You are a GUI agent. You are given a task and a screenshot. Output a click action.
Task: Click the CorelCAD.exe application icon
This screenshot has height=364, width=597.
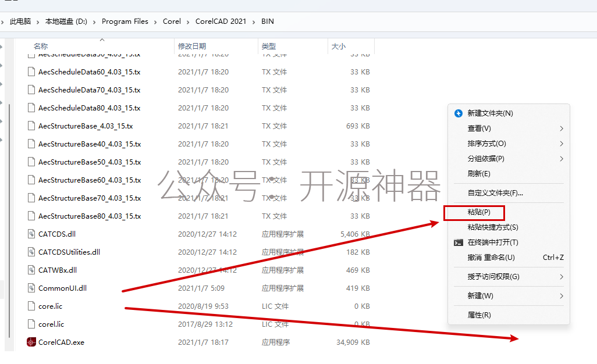click(31, 342)
